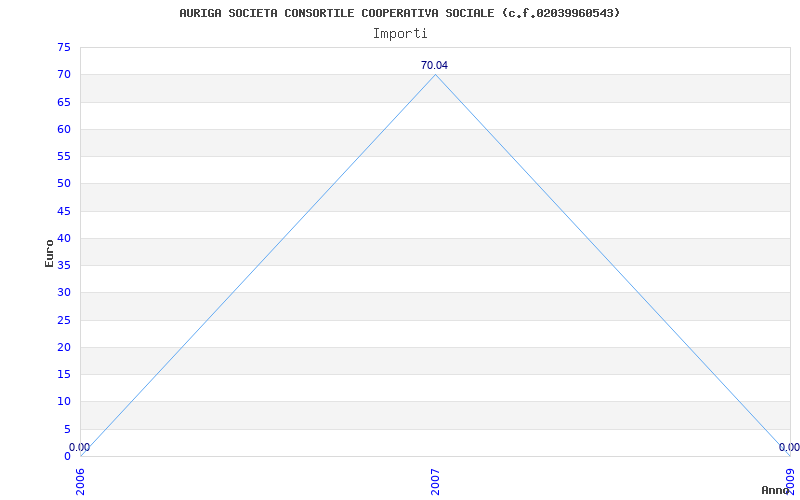Click the 0.00 data label at 2006

[80, 447]
